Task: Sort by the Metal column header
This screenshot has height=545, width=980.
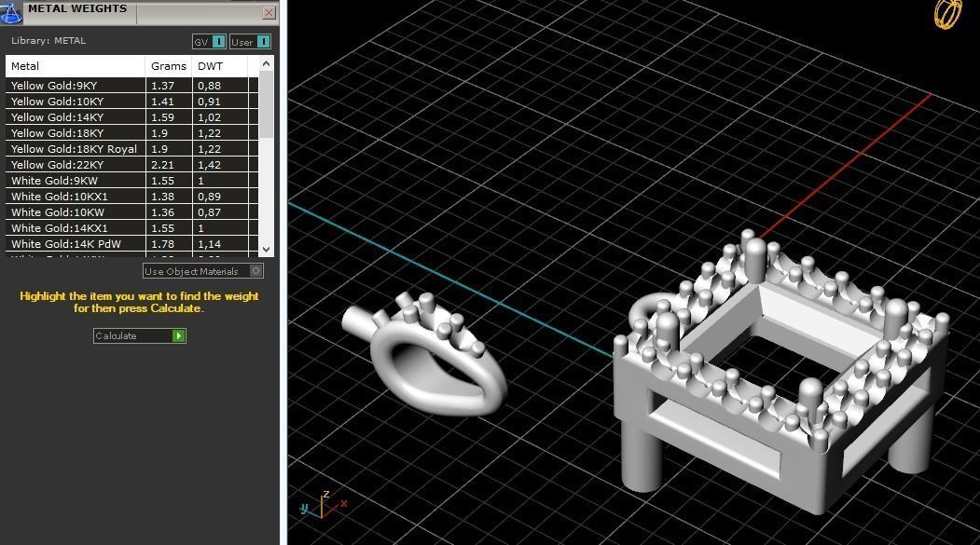Action: click(76, 66)
